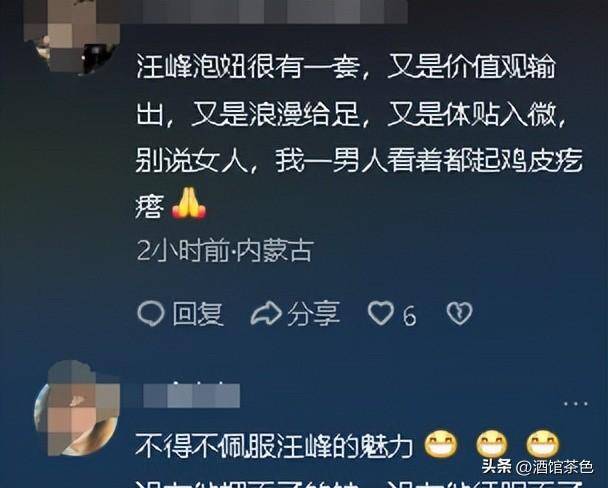Select the comment starting with 汪峰泡妞很有一套
The image size is (608, 488).
[x=359, y=137]
